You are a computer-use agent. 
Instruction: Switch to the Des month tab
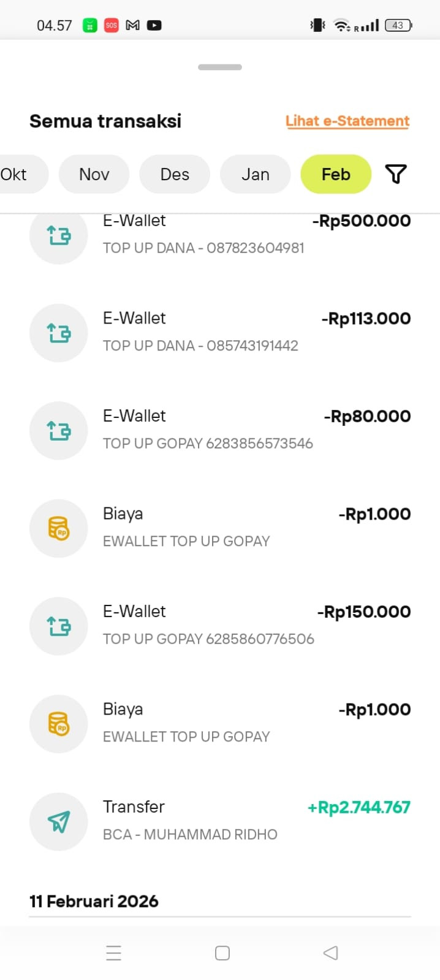tap(175, 174)
